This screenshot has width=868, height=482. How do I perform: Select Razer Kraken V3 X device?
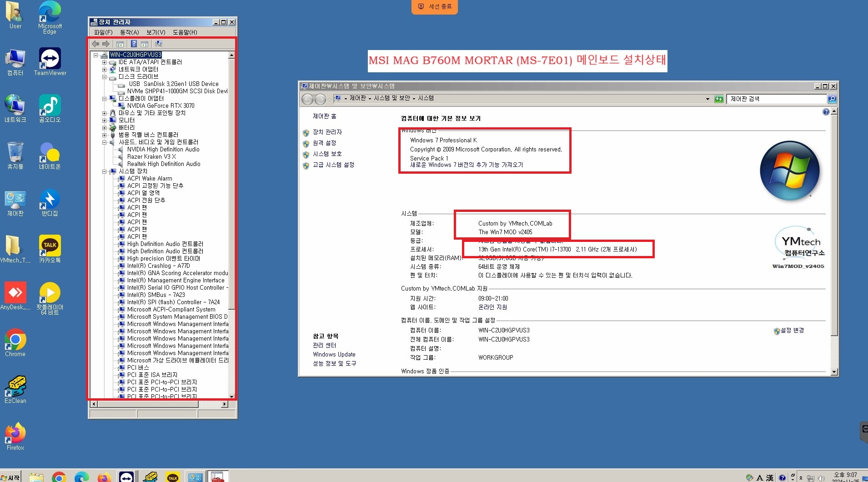click(151, 156)
